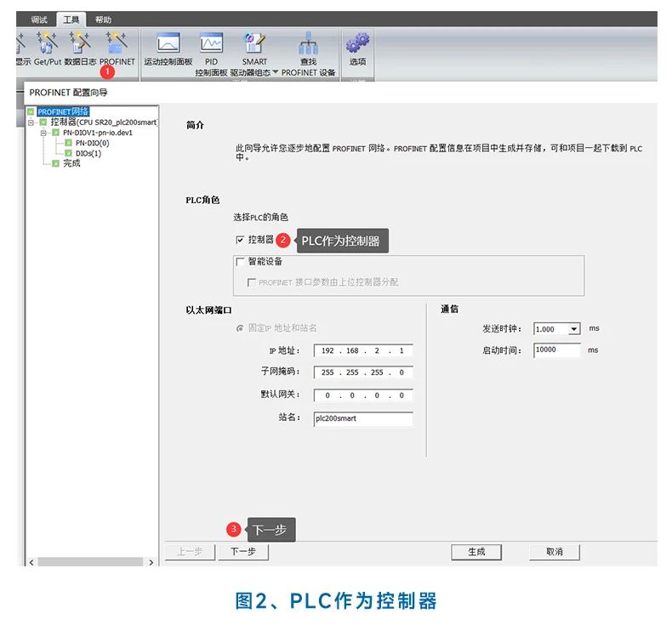Collapse PN-DIOV1-pn-io.dev1 tree node
Image resolution: width=672 pixels, height=625 pixels.
[x=43, y=134]
